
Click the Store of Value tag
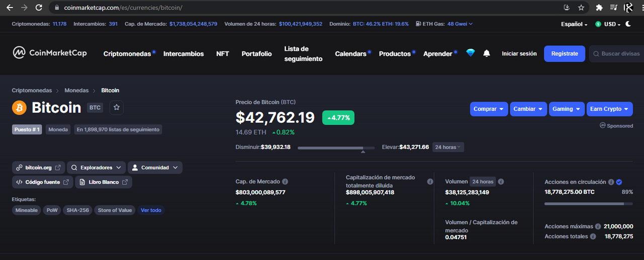click(115, 210)
